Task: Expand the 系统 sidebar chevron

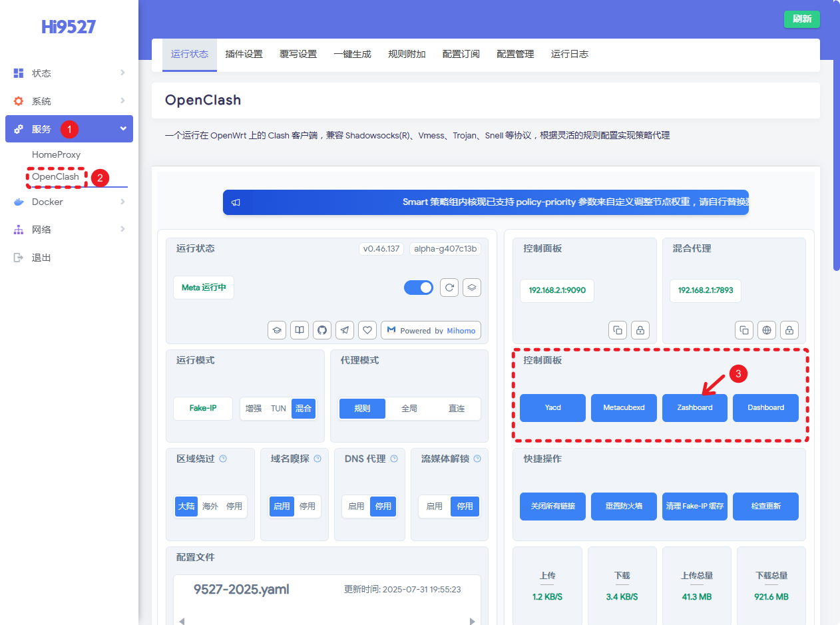Action: [x=122, y=101]
